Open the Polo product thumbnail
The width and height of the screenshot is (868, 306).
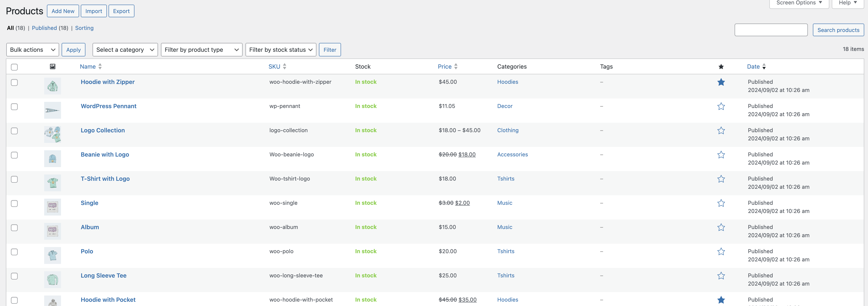tap(53, 255)
